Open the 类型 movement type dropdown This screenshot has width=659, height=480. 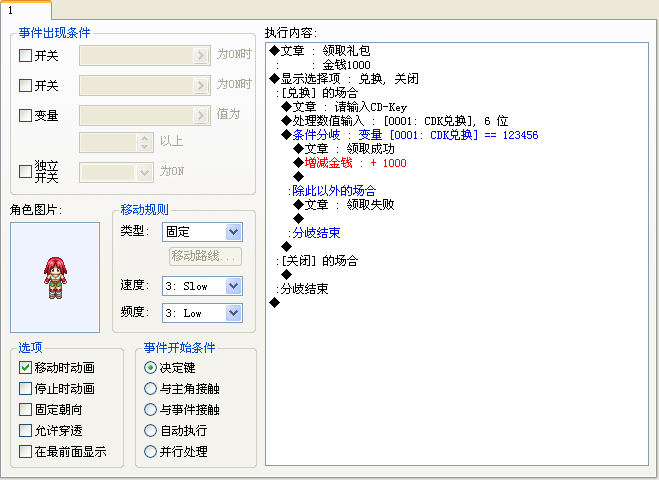coord(202,232)
